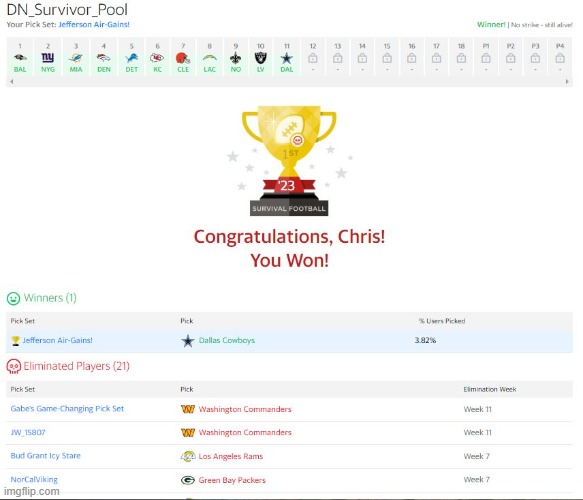Click the locked week 12 pick slot
583x500 pixels.
tap(313, 58)
